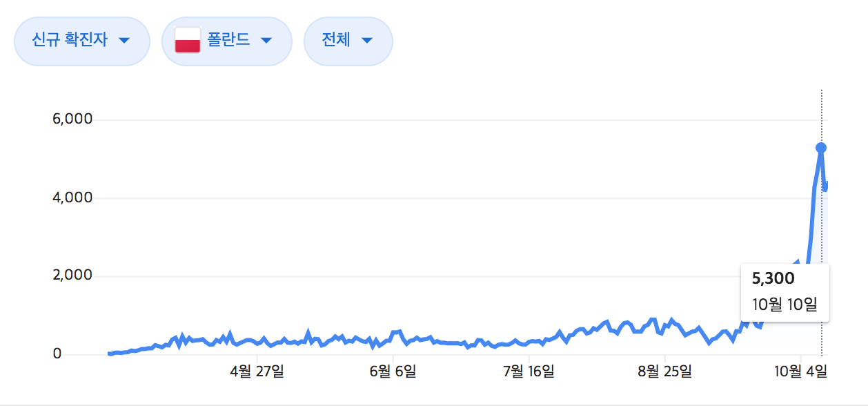868x406 pixels.
Task: Click the 10월 10일 date in tooltip
Action: tap(785, 304)
